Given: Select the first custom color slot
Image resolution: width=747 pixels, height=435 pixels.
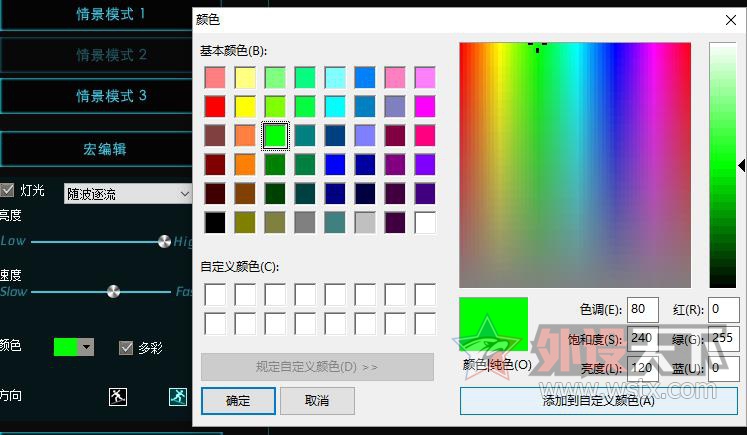Looking at the screenshot, I should click(215, 294).
